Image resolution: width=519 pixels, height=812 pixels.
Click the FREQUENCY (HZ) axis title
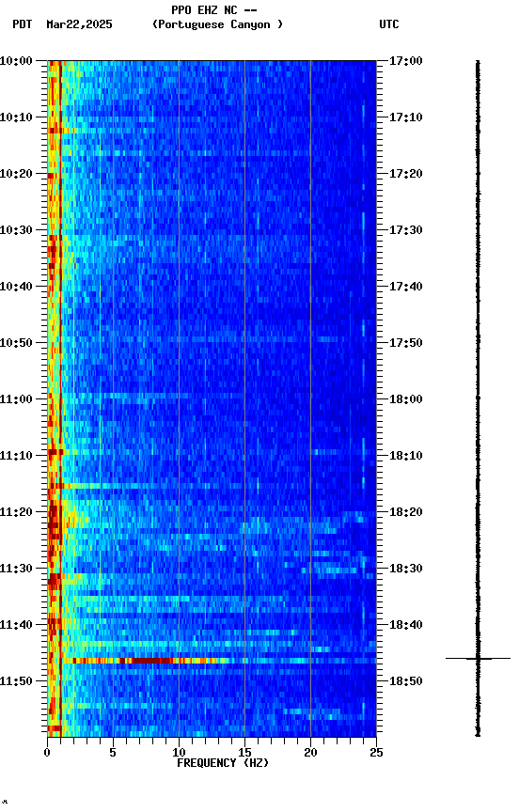point(223,764)
